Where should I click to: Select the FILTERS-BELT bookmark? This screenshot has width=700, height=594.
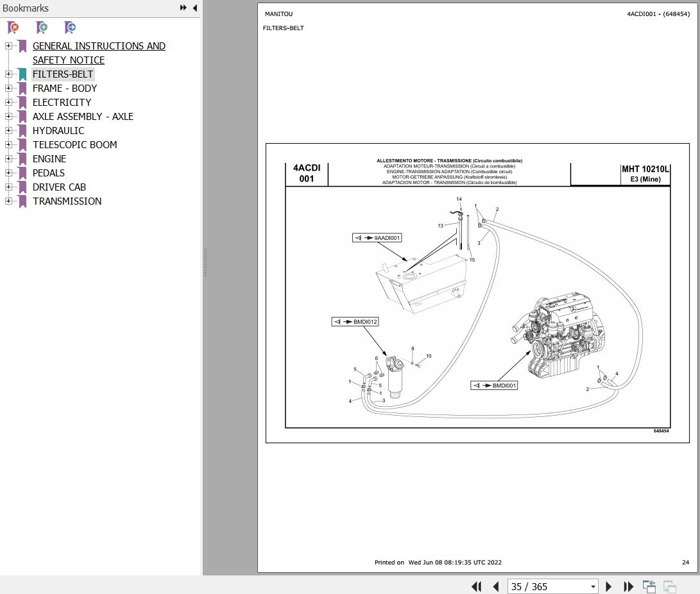62,74
